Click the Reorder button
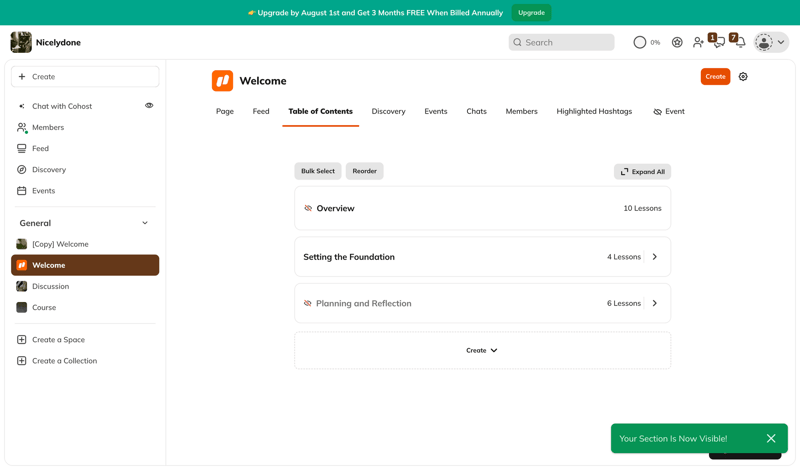Image resolution: width=800 pixels, height=470 pixels. pos(364,171)
